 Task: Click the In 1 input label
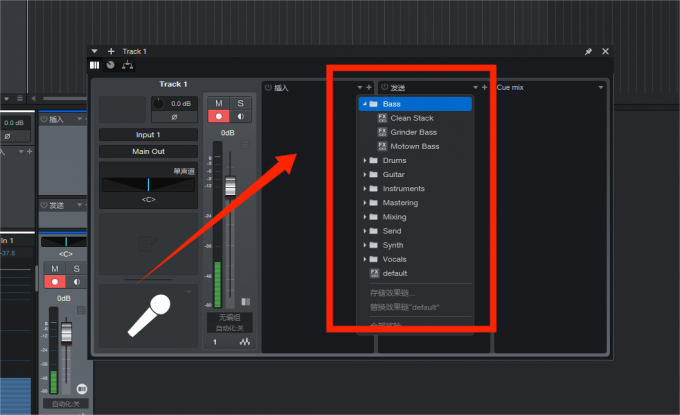[x=7, y=240]
